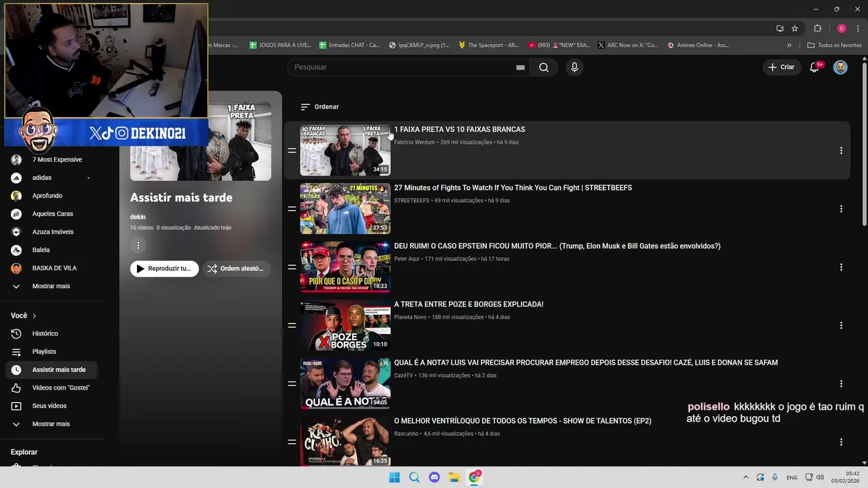The image size is (868, 488).
Task: Grab reorder handle of 27 Minutes of Fights video
Action: (x=292, y=209)
